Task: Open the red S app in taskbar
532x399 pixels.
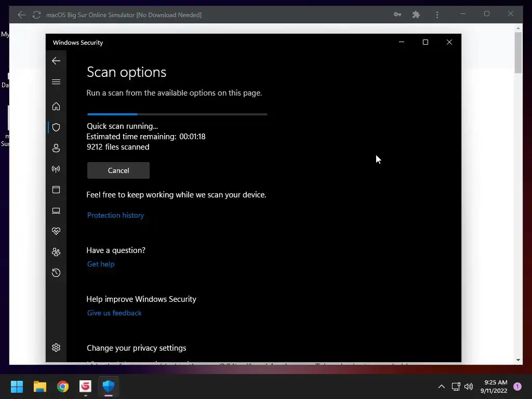Action: click(86, 387)
